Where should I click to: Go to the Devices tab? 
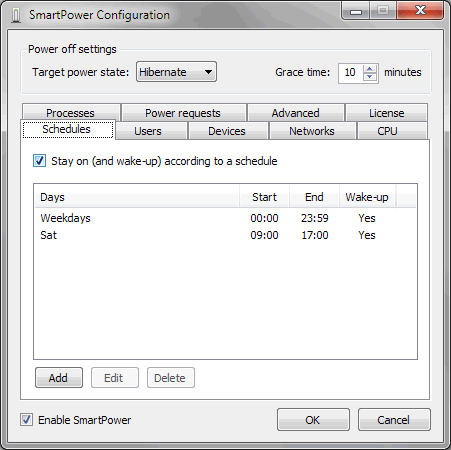pos(228,131)
